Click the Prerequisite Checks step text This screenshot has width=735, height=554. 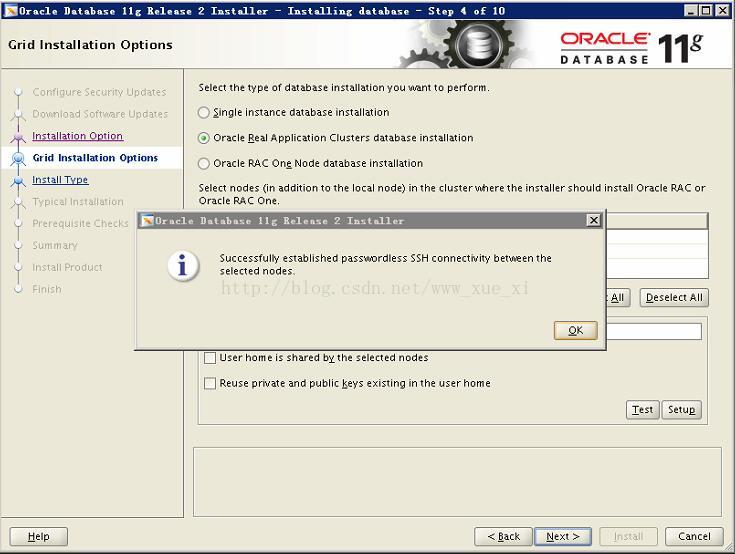pyautogui.click(x=80, y=224)
